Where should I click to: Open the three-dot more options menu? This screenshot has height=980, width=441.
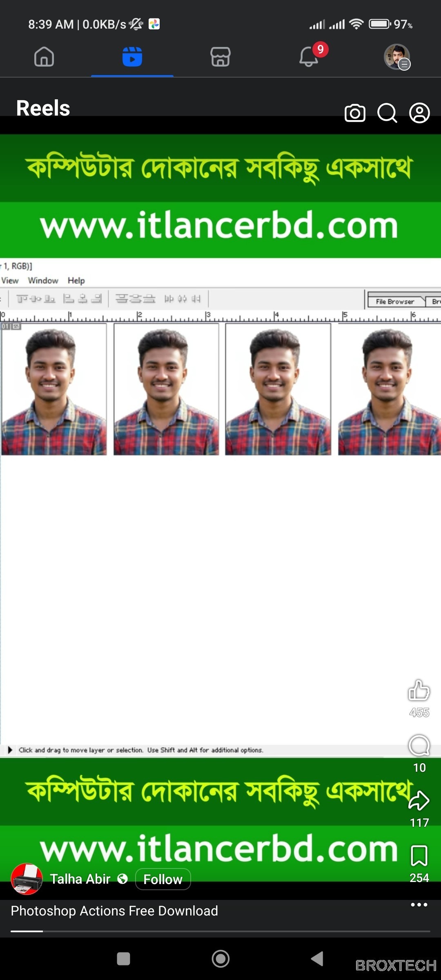419,904
